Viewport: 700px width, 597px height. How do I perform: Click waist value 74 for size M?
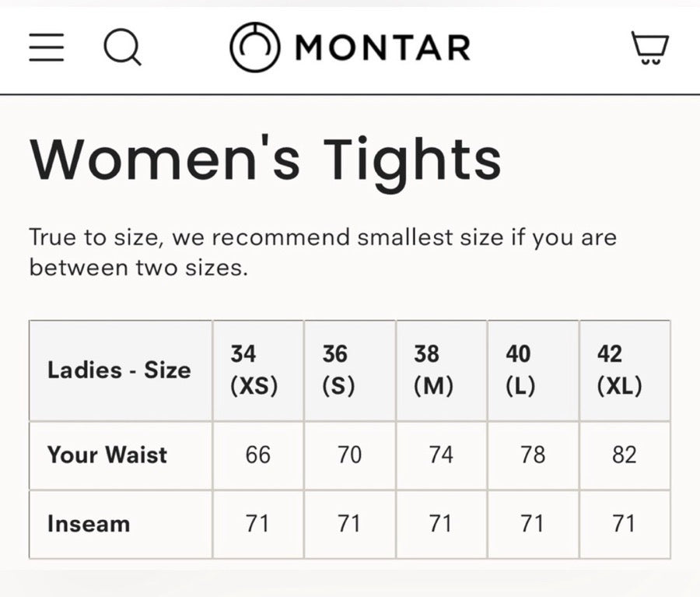(x=441, y=455)
